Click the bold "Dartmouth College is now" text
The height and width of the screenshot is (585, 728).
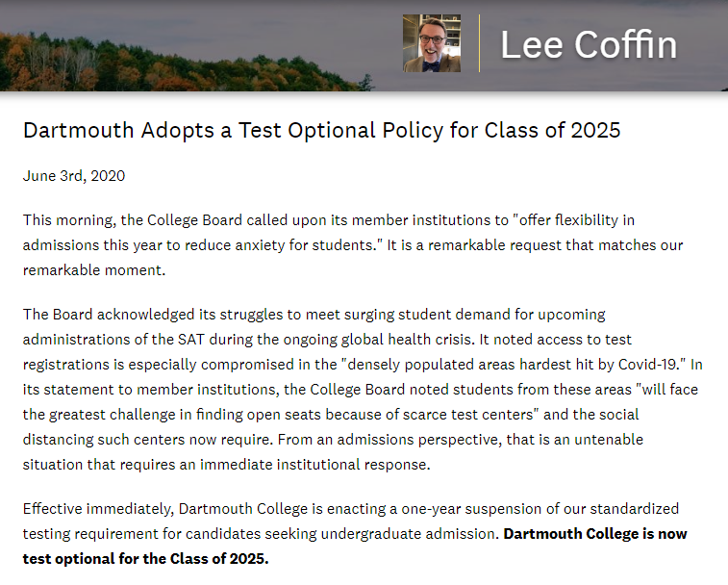click(595, 533)
